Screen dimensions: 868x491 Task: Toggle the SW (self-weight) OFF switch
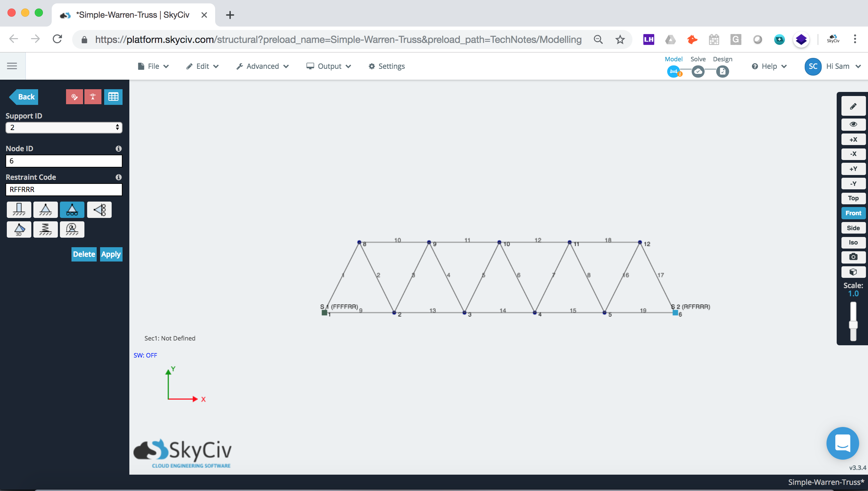[145, 355]
